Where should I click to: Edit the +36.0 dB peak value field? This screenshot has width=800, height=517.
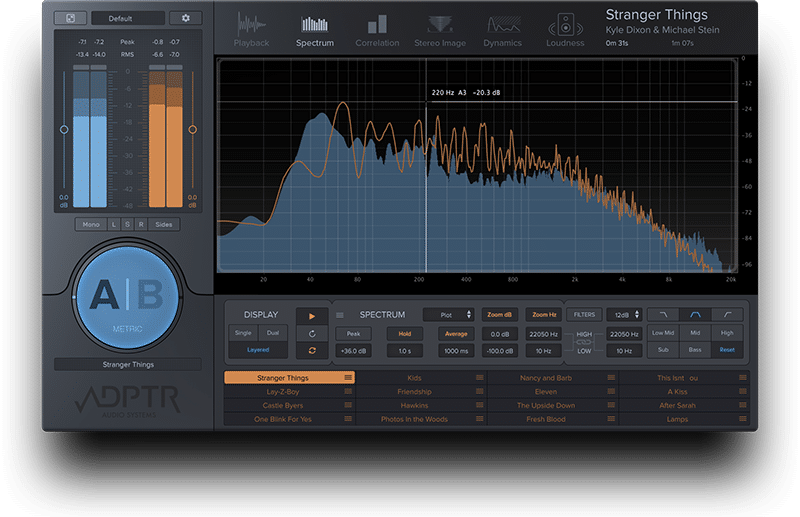point(354,351)
